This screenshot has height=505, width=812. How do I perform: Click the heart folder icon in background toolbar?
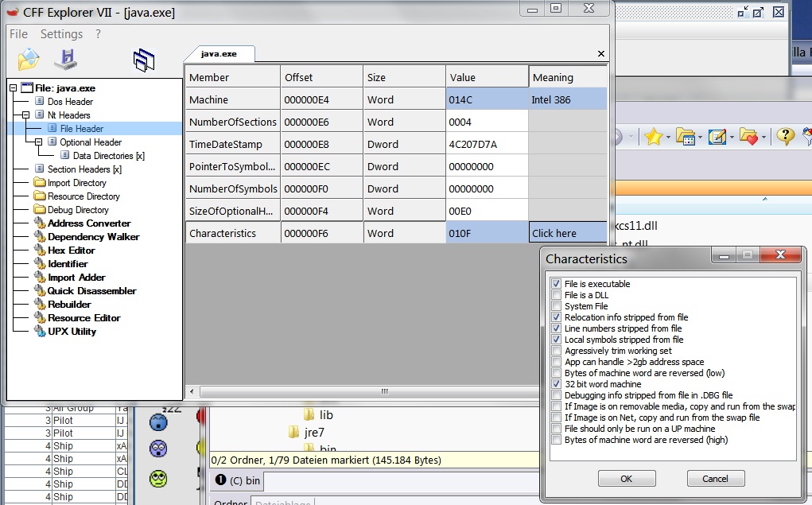748,137
